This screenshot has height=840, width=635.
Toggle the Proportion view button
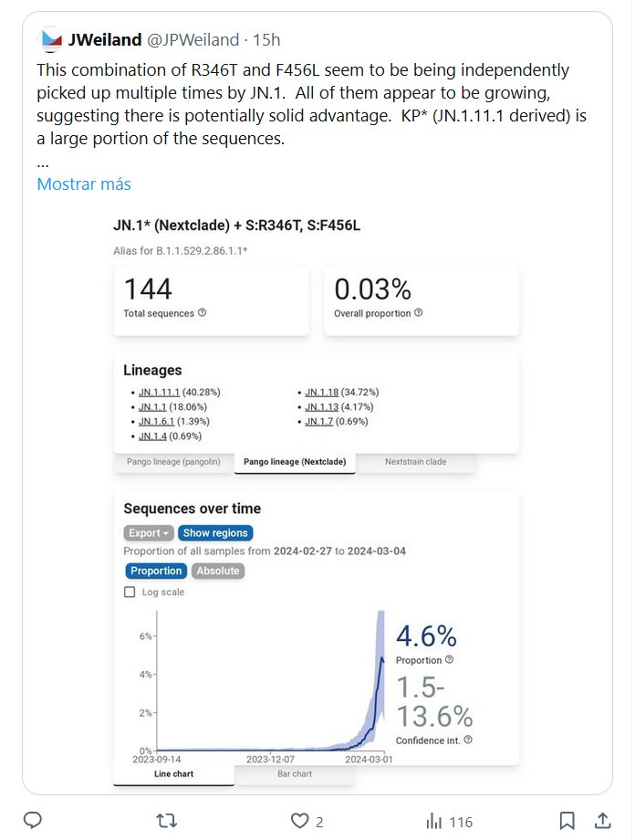156,571
